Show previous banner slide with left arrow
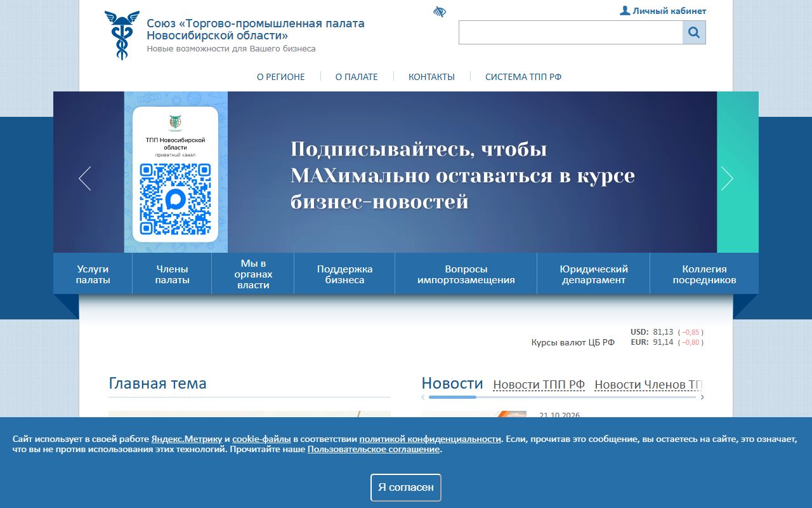 click(x=85, y=178)
